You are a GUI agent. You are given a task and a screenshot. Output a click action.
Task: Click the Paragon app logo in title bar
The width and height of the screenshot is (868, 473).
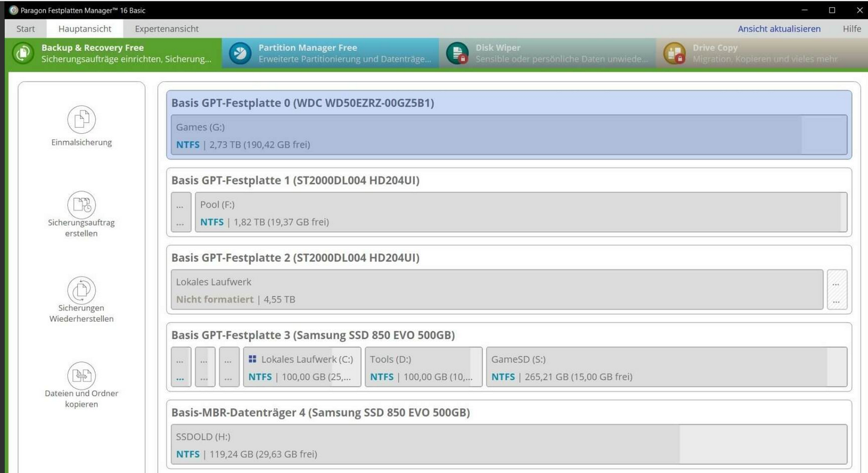point(13,10)
